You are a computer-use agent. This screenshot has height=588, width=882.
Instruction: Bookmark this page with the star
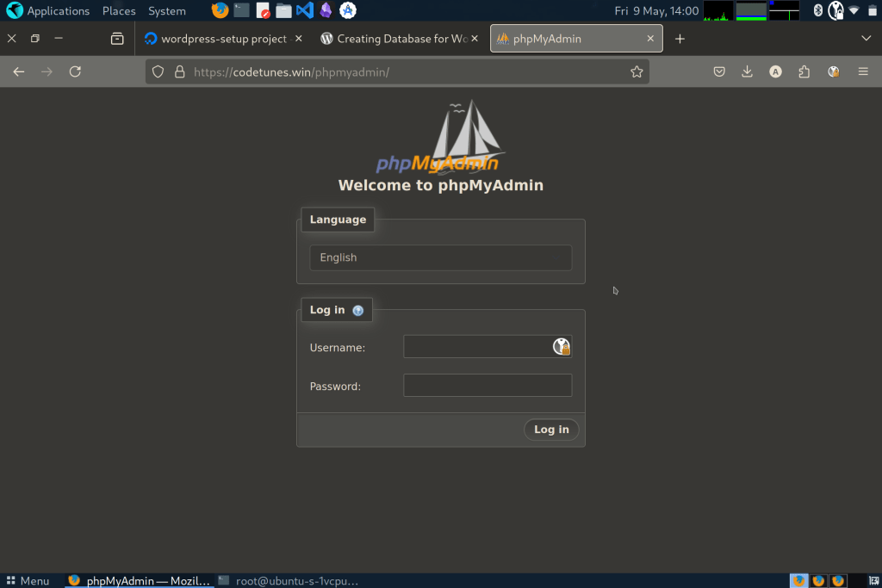637,71
